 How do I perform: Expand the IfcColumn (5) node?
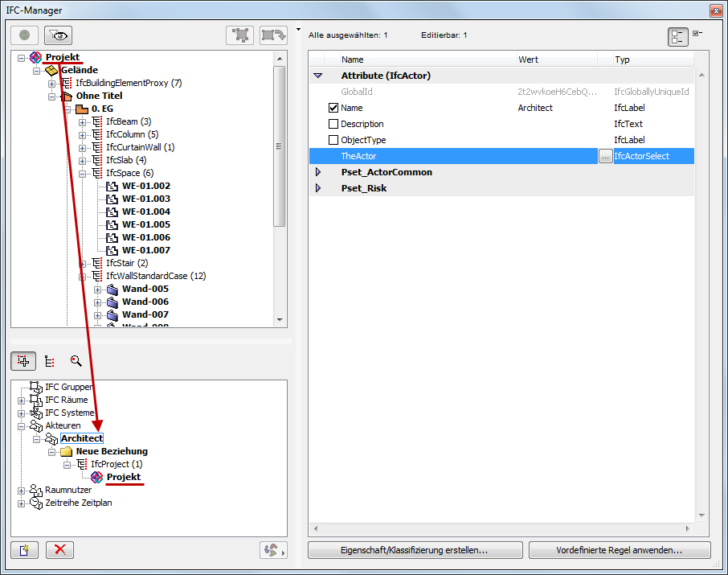(82, 135)
